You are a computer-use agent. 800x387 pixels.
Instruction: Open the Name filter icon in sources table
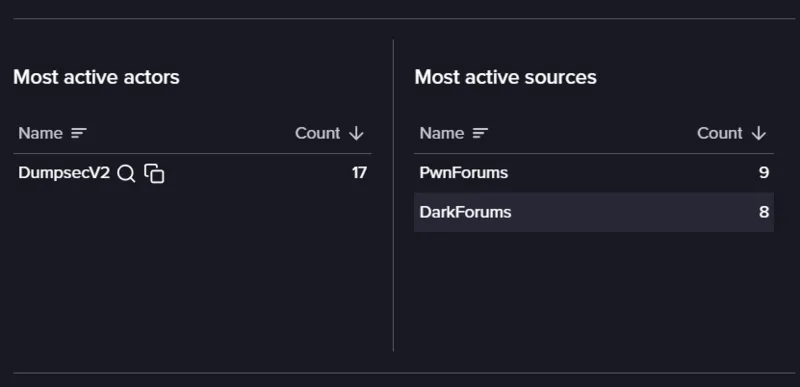click(x=480, y=134)
